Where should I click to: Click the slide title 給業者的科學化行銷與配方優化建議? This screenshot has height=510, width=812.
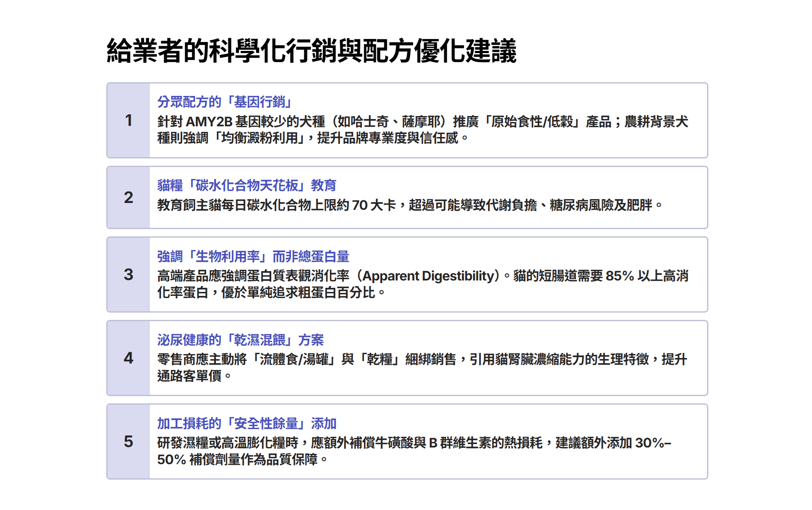click(312, 51)
